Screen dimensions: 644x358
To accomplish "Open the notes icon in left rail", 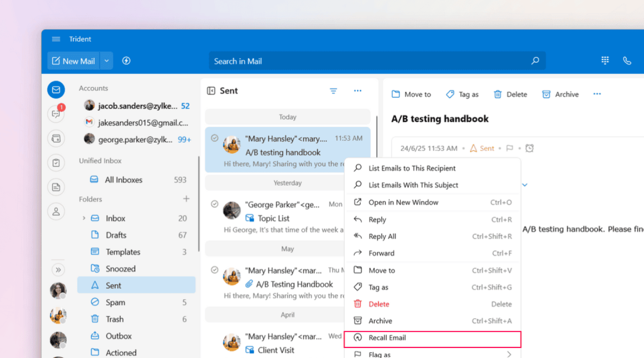I will click(56, 187).
